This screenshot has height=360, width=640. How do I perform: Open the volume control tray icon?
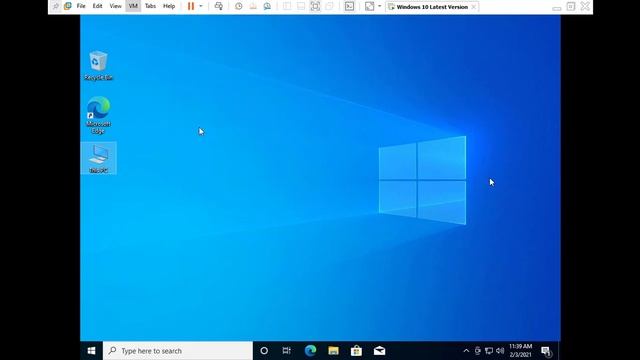coord(500,351)
